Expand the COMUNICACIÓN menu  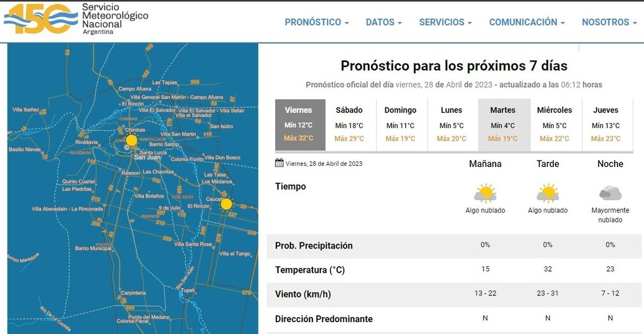(x=526, y=22)
